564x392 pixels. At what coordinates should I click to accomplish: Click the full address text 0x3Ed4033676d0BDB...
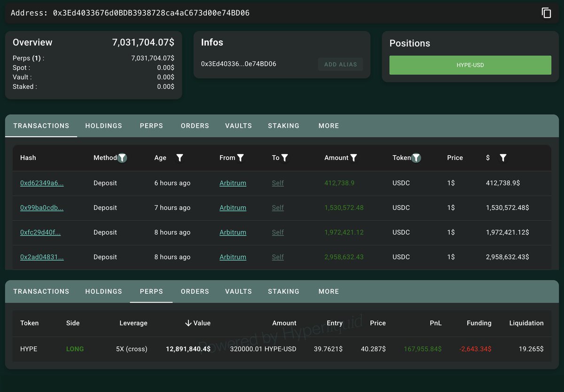[x=151, y=13]
